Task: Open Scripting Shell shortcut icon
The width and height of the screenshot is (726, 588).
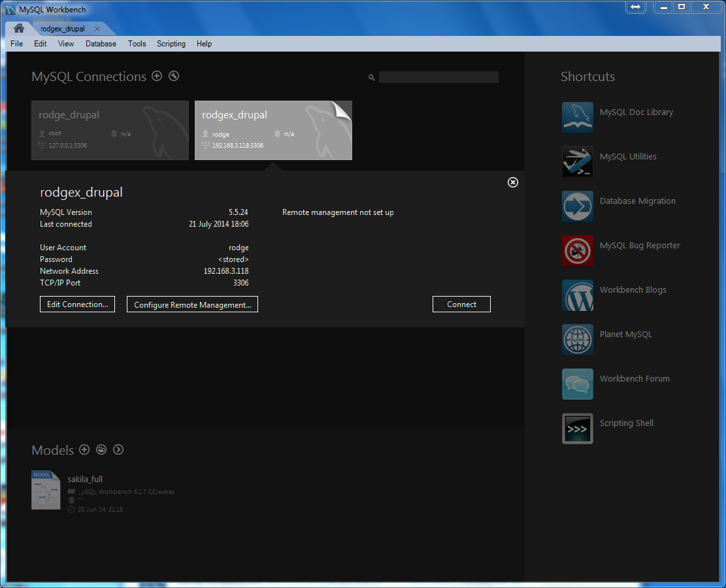Action: (x=578, y=429)
